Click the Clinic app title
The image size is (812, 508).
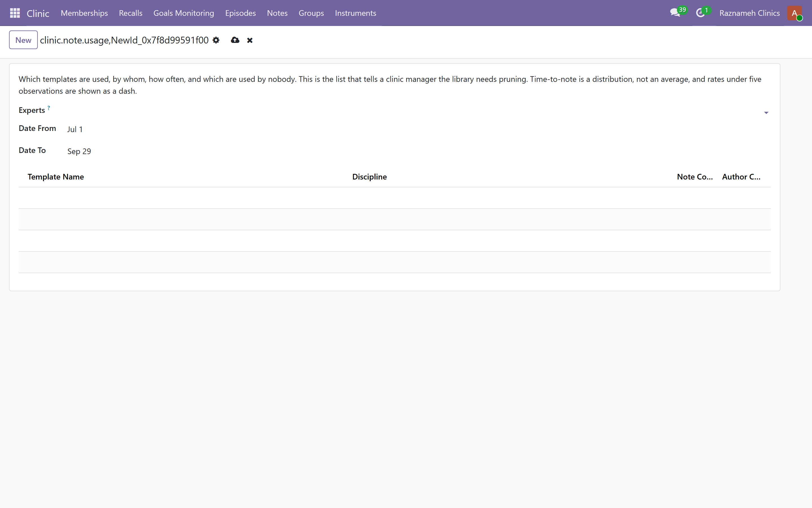(38, 14)
